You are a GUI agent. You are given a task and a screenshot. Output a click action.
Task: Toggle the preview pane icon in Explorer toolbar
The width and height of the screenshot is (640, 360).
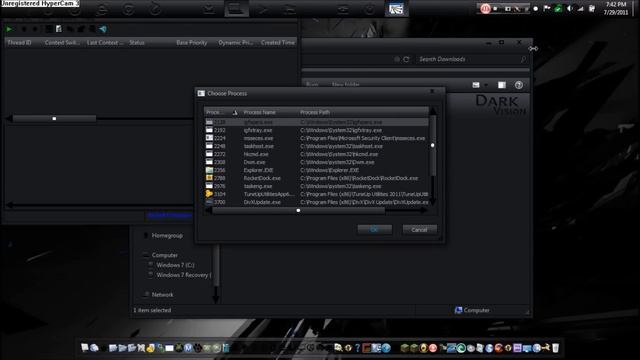coord(502,85)
